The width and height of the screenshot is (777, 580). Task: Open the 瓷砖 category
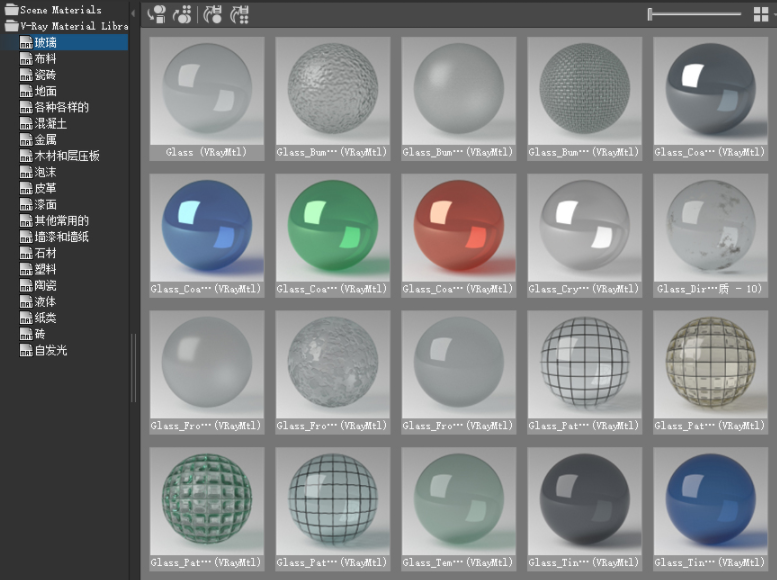tap(38, 75)
